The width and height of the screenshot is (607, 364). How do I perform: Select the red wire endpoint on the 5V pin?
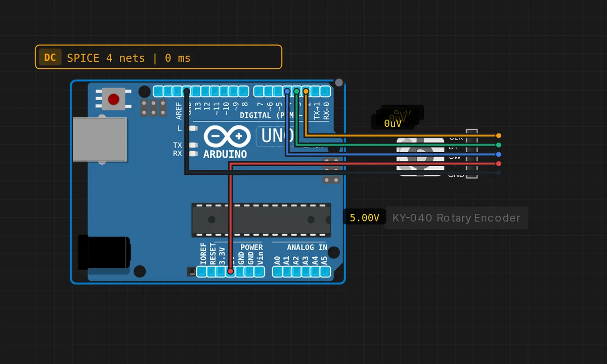pos(230,271)
